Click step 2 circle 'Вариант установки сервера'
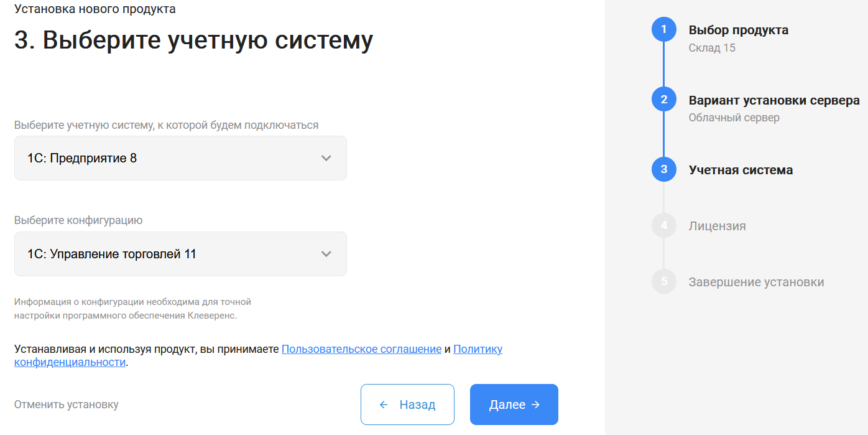 [664, 100]
